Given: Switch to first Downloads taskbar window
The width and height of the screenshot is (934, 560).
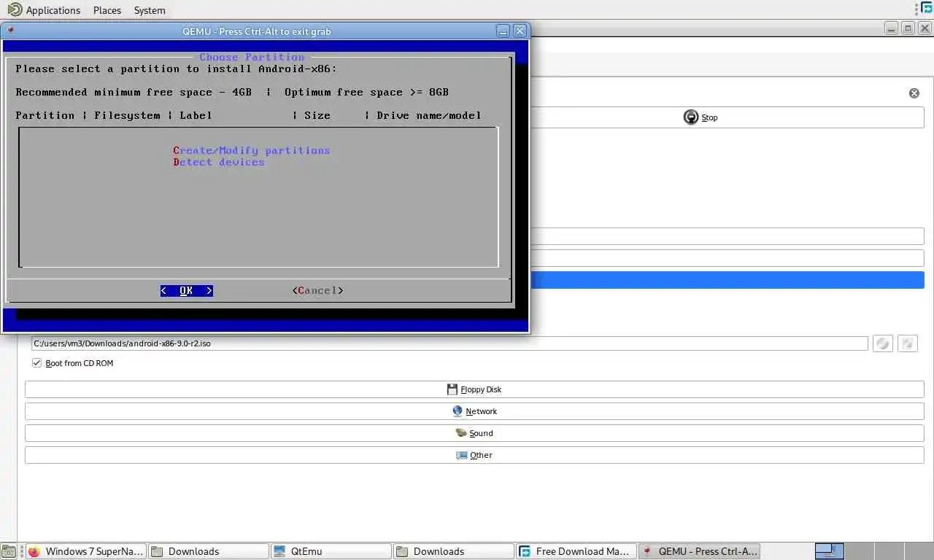Looking at the screenshot, I should [208, 551].
